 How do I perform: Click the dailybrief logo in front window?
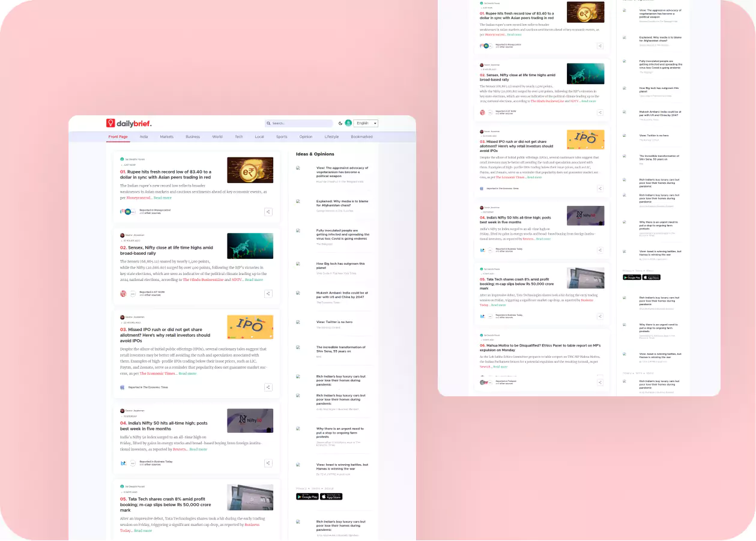click(x=129, y=123)
